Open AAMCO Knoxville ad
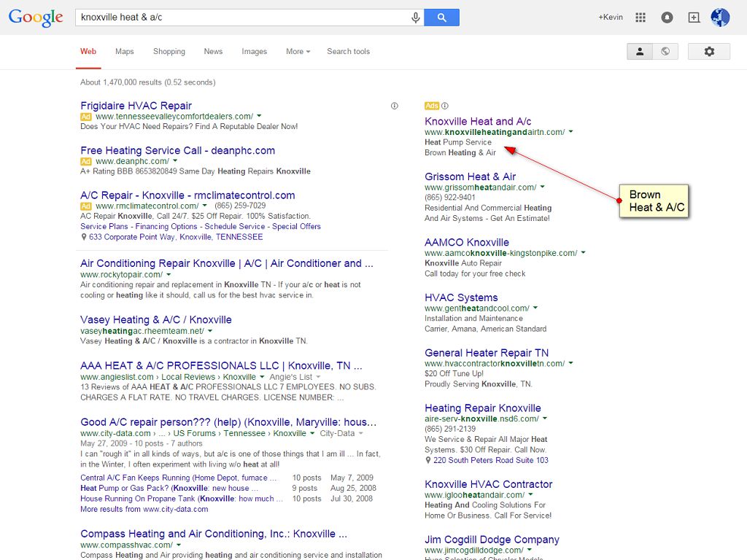Screen dimensions: 747x560 tap(467, 242)
